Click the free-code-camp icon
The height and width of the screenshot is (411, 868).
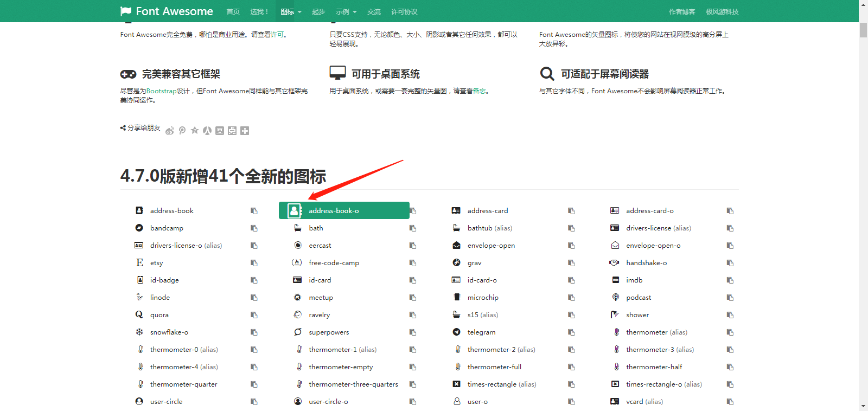click(x=297, y=262)
